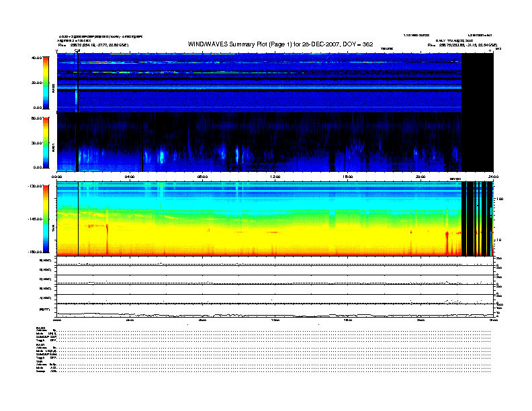532x411 pixels.
Task: Select the -160.00 label on TNR scale
Action: tap(35, 252)
